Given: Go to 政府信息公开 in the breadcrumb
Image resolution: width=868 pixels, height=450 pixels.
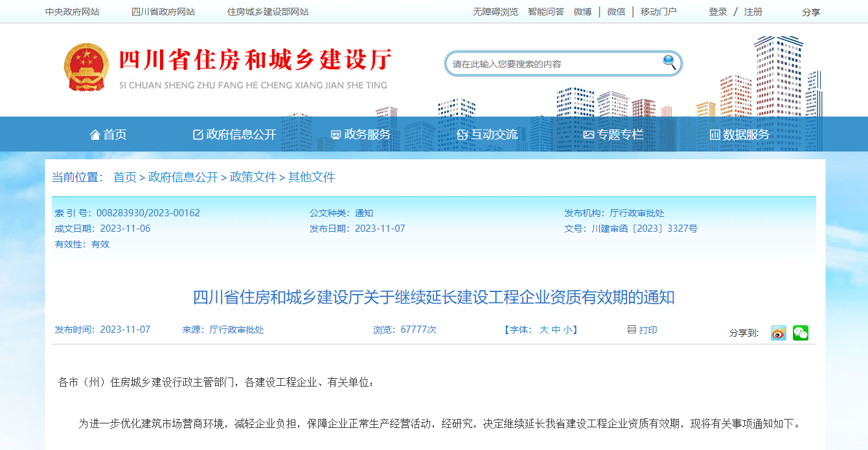Looking at the screenshot, I should (x=183, y=177).
